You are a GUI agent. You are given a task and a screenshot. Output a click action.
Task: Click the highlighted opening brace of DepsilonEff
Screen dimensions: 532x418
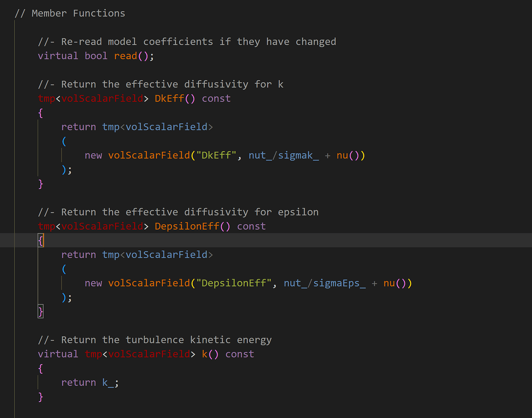pos(41,241)
